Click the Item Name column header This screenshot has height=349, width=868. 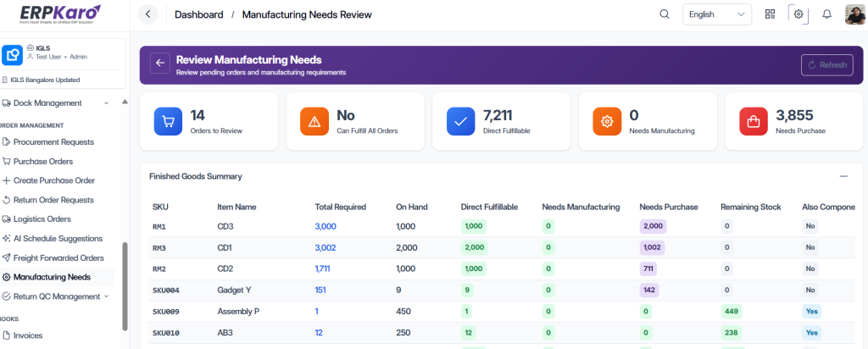237,207
